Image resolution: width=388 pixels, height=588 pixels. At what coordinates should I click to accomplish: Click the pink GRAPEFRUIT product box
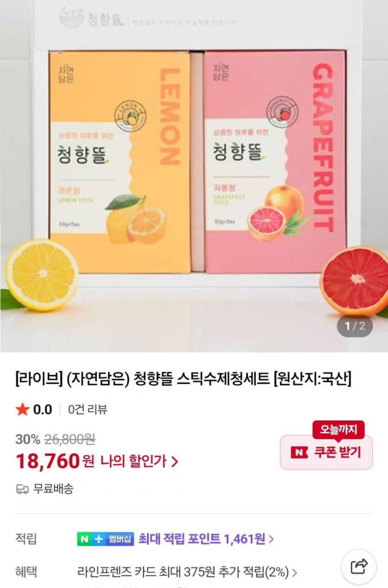coord(275,162)
